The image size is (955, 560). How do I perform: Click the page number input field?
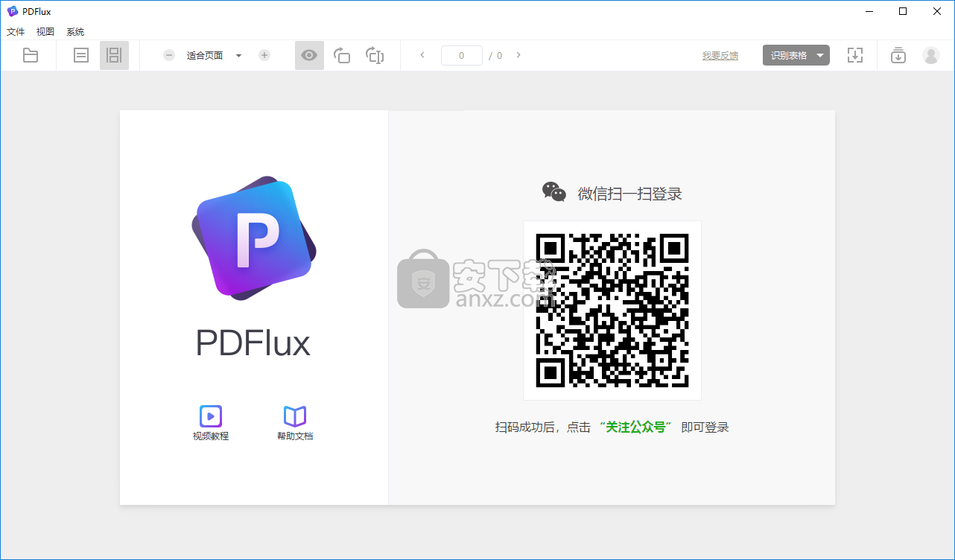[462, 55]
